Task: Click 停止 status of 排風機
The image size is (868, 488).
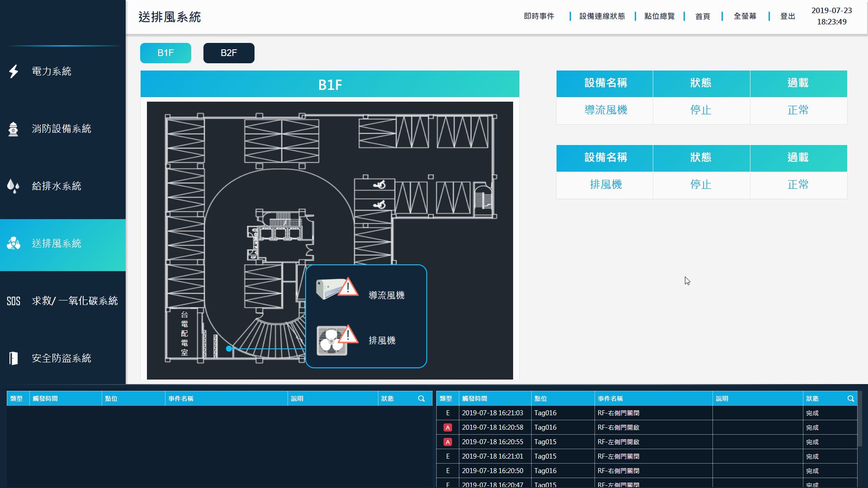Action: pos(701,185)
